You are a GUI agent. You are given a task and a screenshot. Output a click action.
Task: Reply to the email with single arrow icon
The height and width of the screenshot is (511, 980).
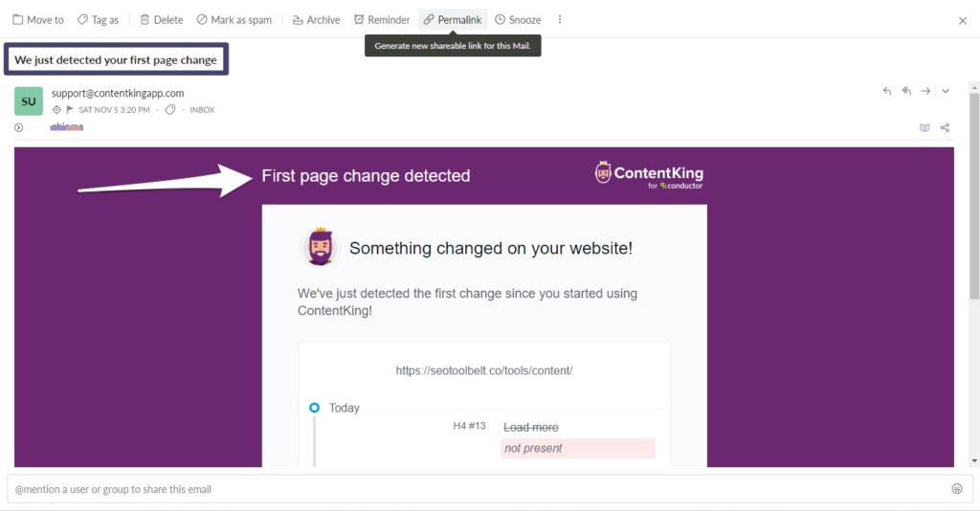pyautogui.click(x=886, y=91)
